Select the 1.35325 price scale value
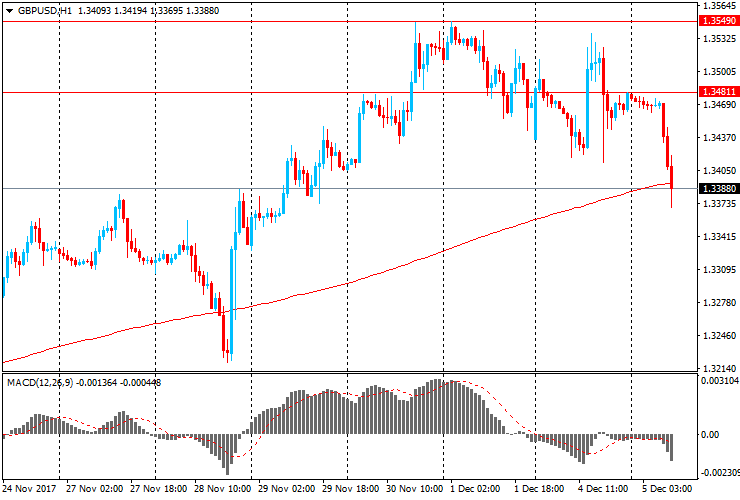 pyautogui.click(x=719, y=39)
